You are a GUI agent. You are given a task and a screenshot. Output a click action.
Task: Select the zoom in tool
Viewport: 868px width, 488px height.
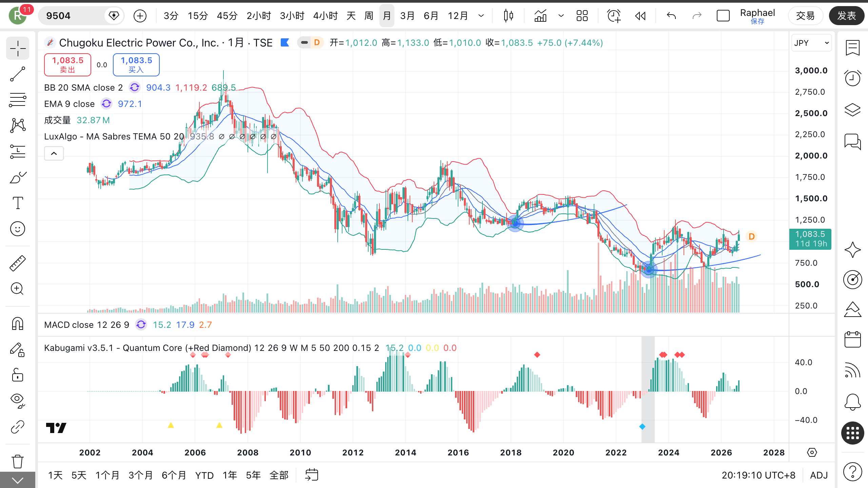18,289
